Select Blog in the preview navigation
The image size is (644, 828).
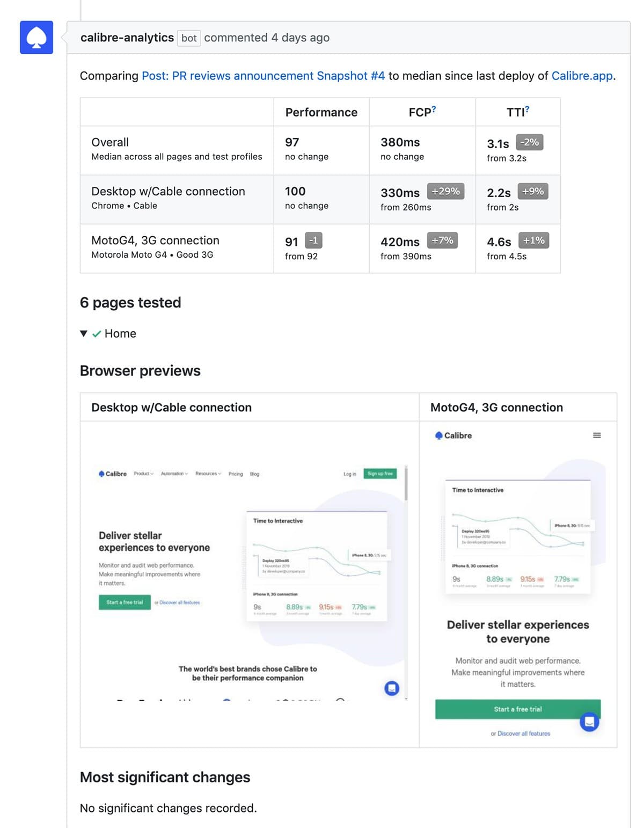click(x=254, y=474)
